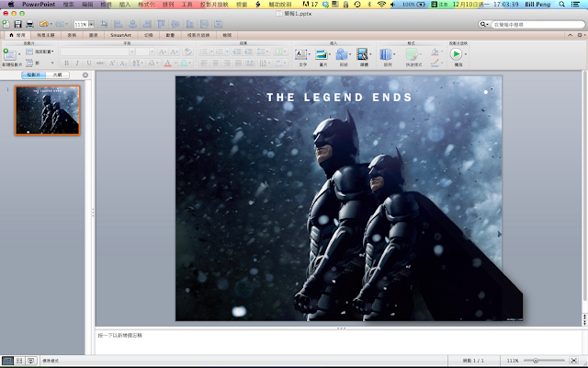
Task: Click the print icon in the toolbar
Action: 29,24
